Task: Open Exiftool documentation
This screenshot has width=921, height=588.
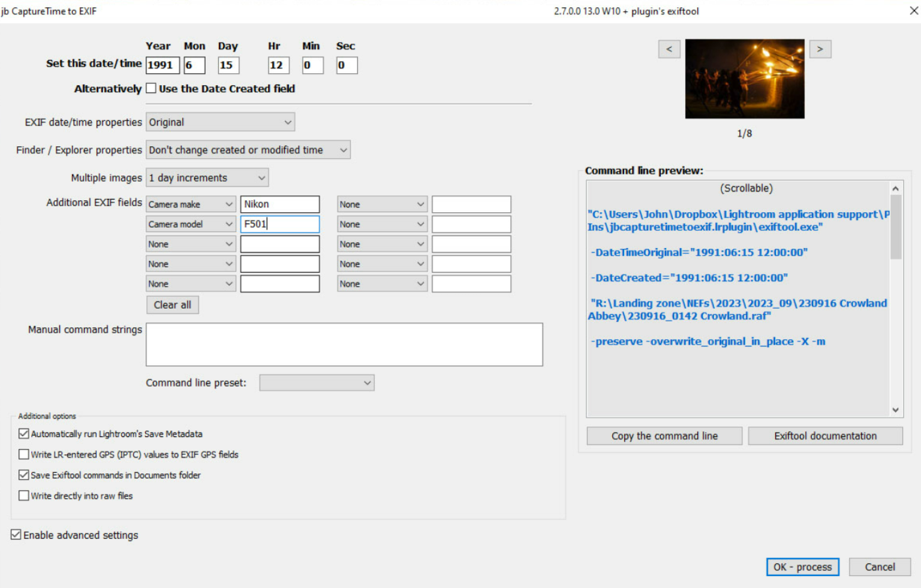Action: coord(824,436)
